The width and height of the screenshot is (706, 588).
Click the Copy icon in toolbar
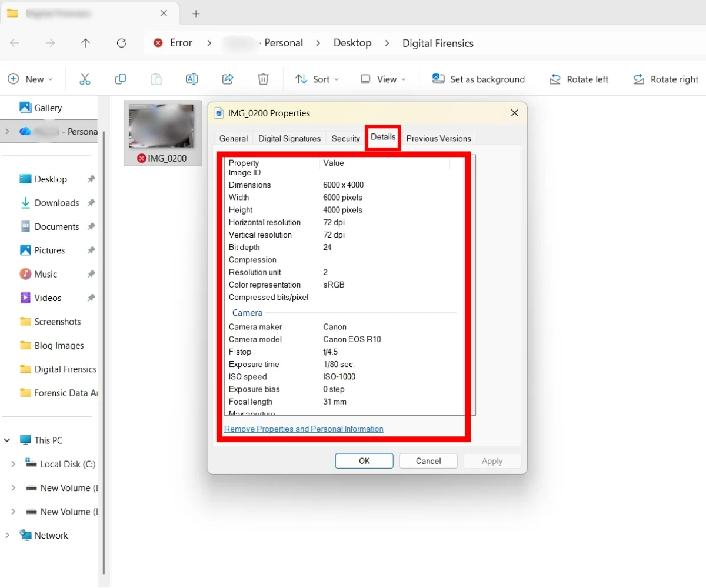[121, 79]
